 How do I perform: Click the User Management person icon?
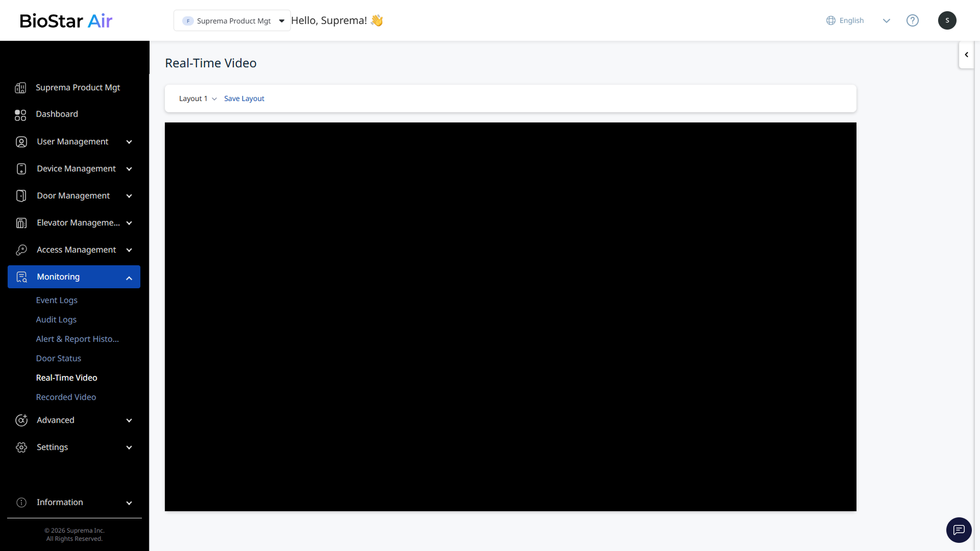click(21, 142)
